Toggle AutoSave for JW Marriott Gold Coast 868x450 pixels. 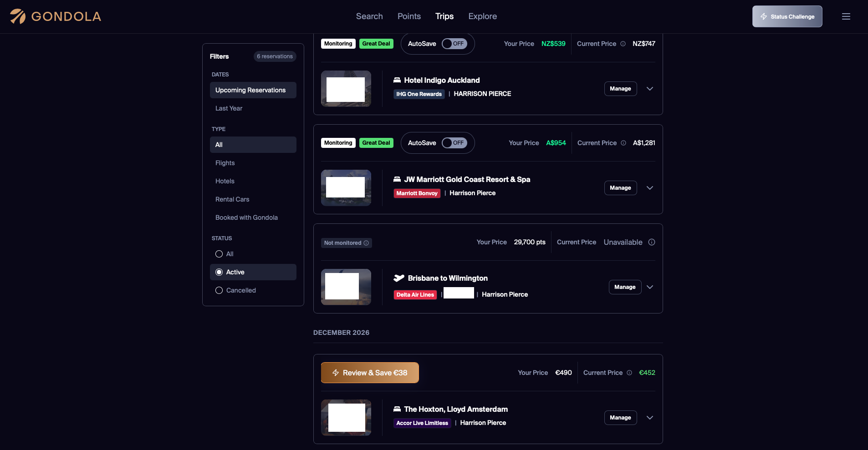point(454,143)
